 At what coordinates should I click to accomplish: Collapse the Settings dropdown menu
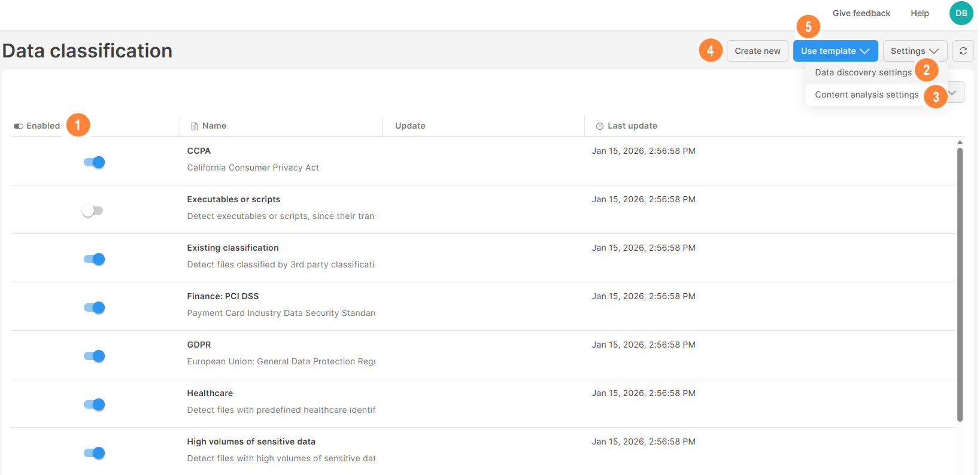(914, 51)
